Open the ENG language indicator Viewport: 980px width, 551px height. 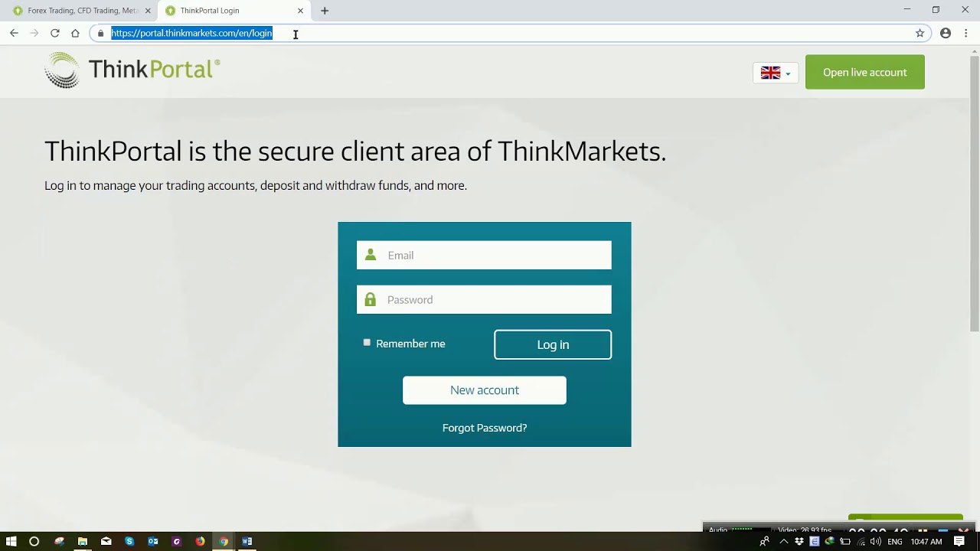pyautogui.click(x=894, y=542)
